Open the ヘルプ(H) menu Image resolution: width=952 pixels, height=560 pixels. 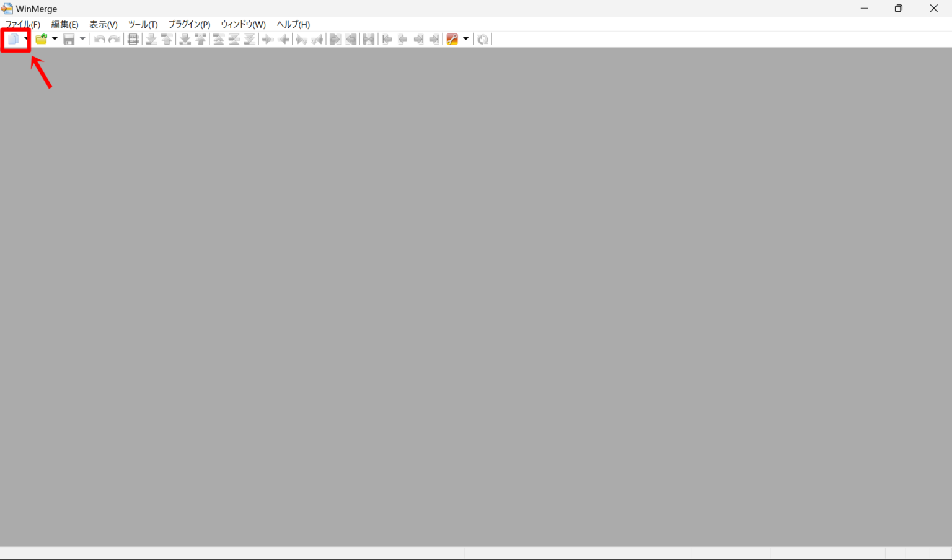coord(293,25)
